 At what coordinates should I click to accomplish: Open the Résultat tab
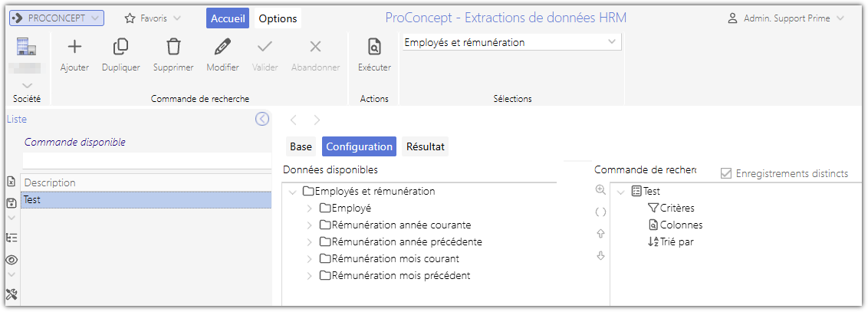[x=425, y=146]
